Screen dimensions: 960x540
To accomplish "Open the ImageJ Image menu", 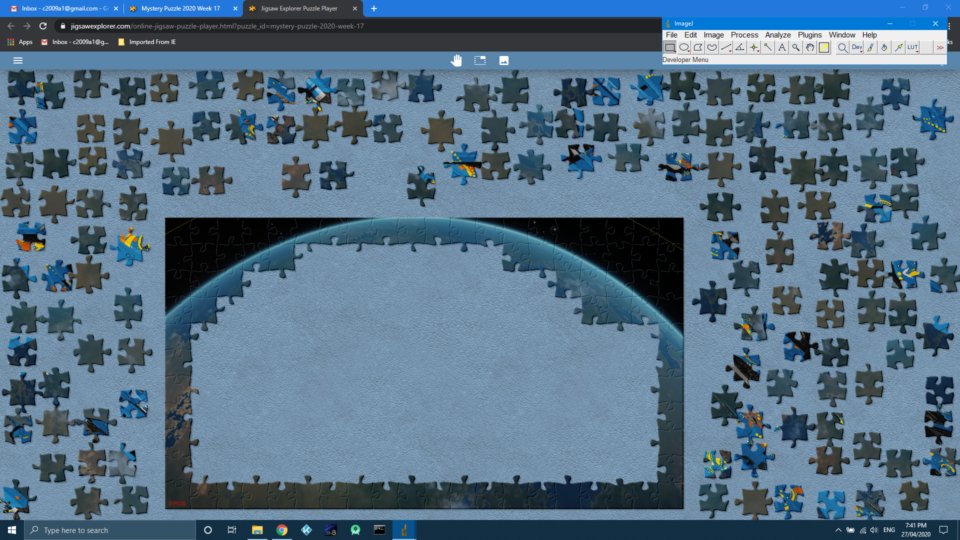I will tap(713, 35).
